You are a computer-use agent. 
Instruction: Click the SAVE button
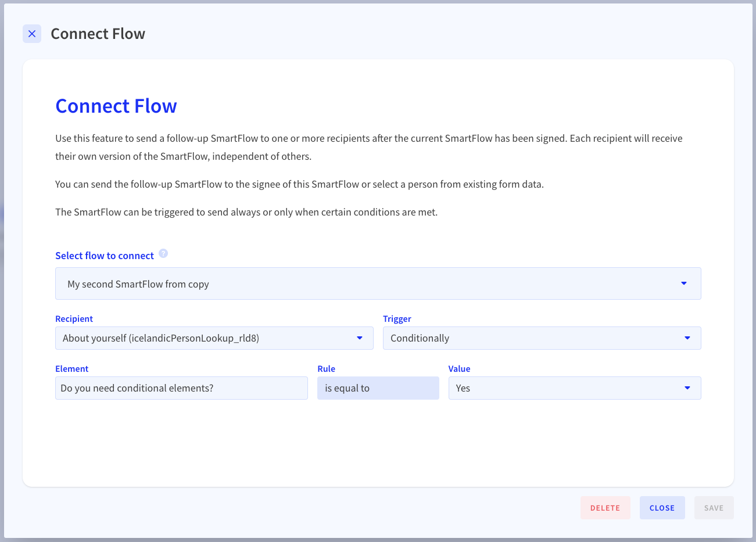(714, 508)
